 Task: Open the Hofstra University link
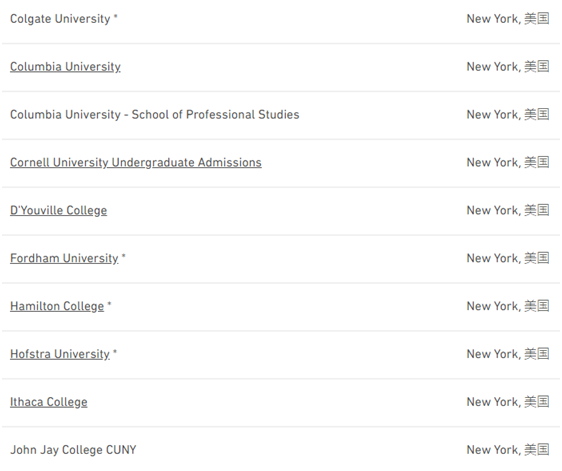[60, 354]
